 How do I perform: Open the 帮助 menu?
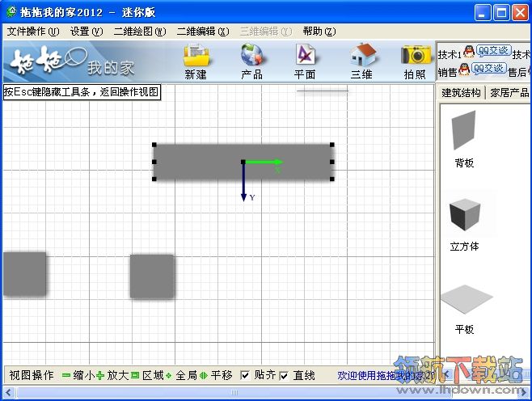[319, 32]
